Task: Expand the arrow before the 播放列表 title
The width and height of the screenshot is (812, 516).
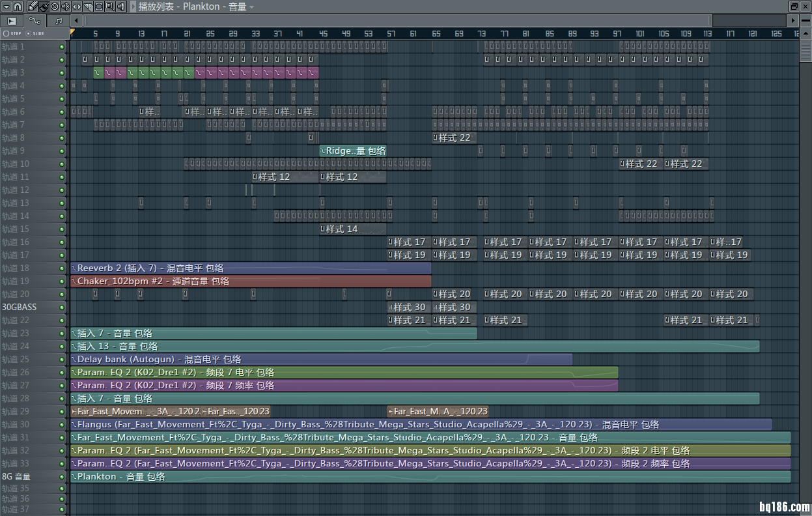Action: (x=133, y=7)
